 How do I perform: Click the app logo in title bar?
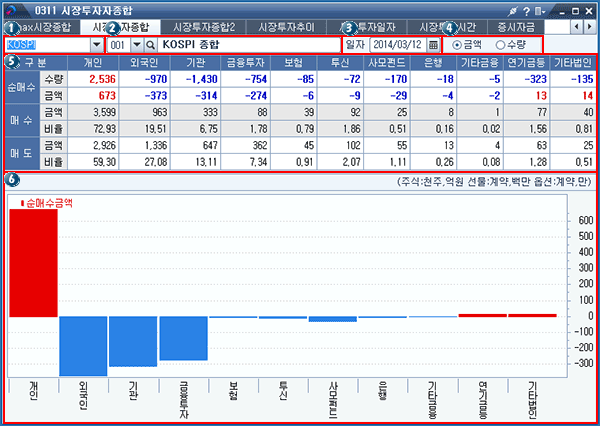coord(13,10)
